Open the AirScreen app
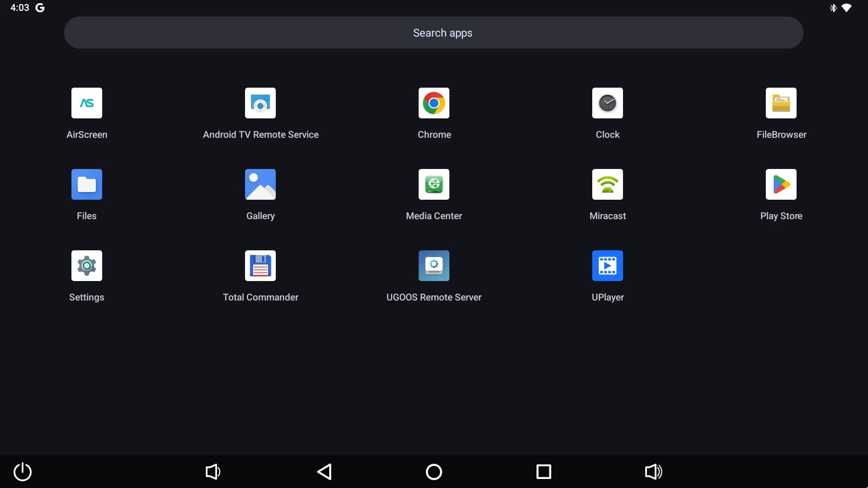The height and width of the screenshot is (488, 868). click(86, 103)
